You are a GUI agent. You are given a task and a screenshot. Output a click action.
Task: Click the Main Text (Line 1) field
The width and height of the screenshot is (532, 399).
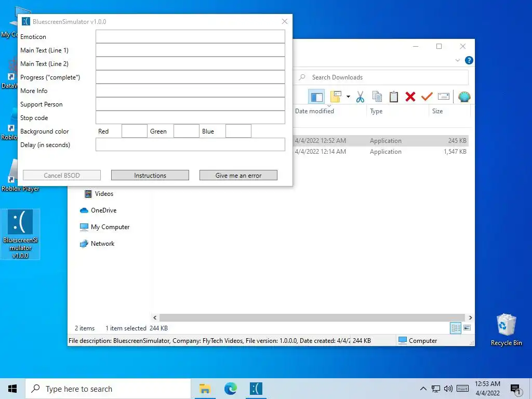(x=190, y=50)
